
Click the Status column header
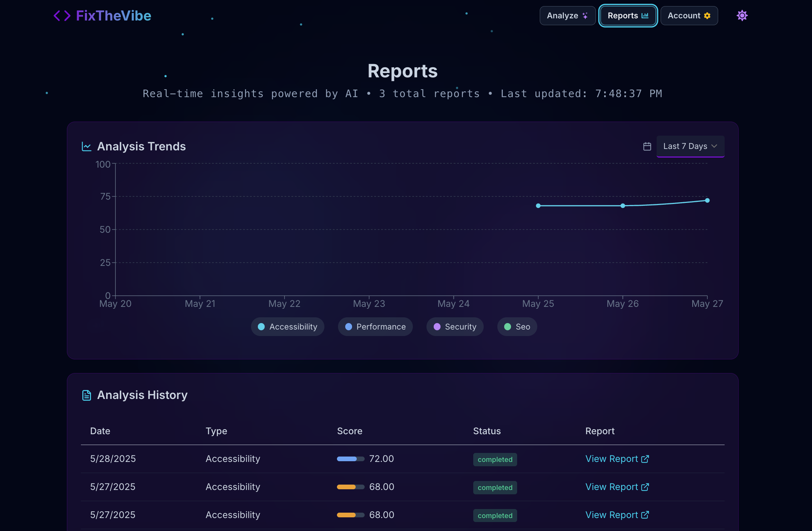point(487,431)
